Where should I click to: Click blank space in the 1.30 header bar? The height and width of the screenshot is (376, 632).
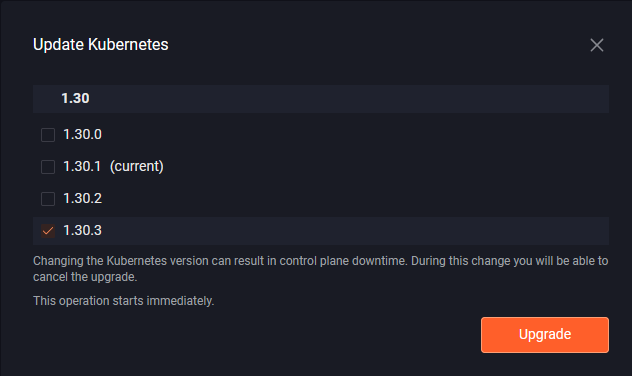click(x=347, y=99)
